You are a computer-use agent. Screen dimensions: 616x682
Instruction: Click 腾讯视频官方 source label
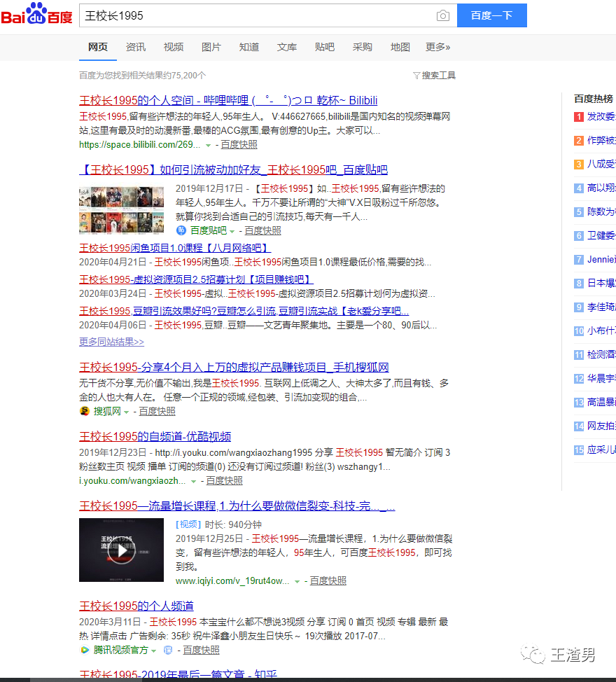coord(121,650)
